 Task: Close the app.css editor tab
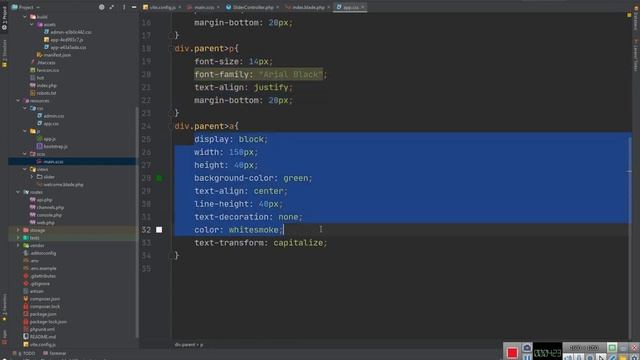pos(362,7)
